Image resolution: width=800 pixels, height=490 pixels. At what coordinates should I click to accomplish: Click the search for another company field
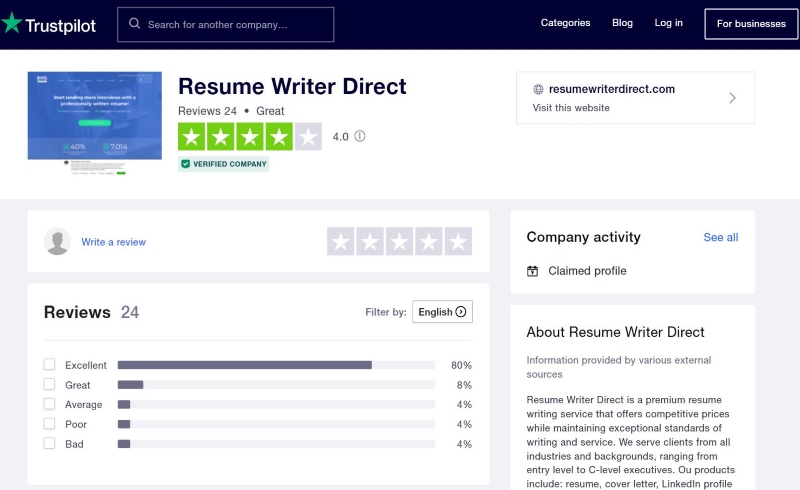coord(226,24)
